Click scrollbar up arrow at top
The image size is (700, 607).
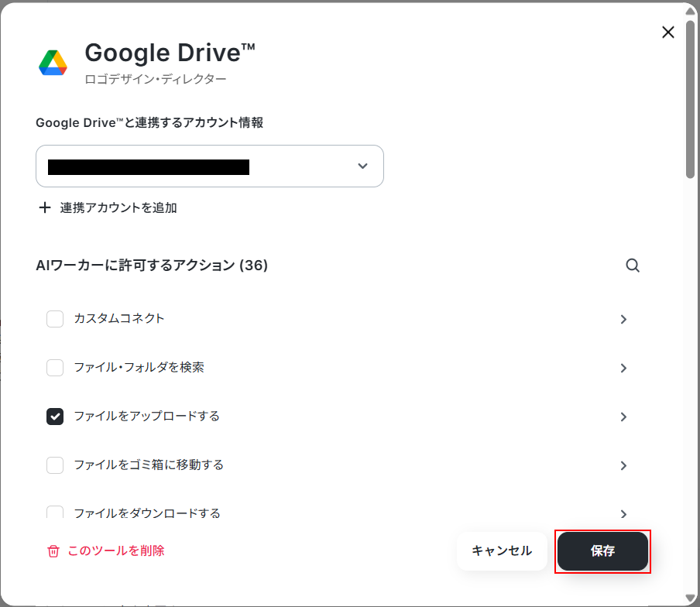coord(690,11)
